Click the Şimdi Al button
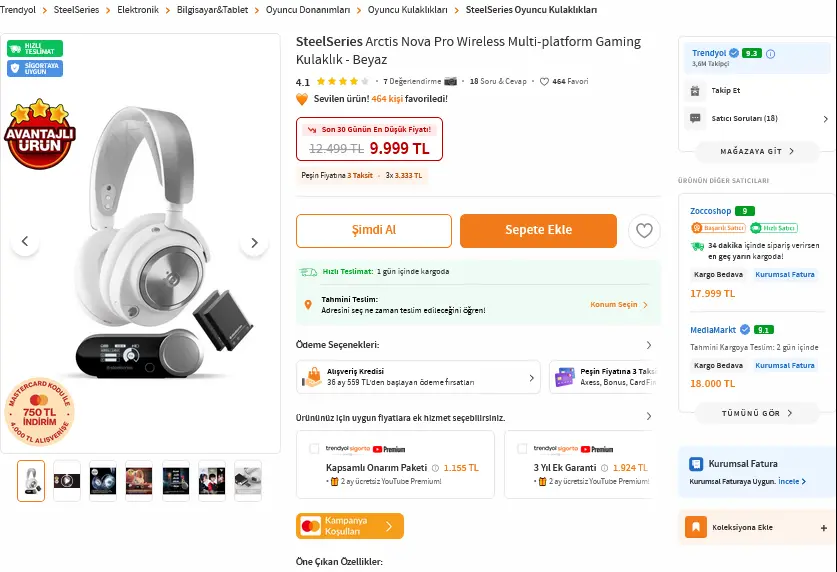Image resolution: width=837 pixels, height=572 pixels. [374, 231]
